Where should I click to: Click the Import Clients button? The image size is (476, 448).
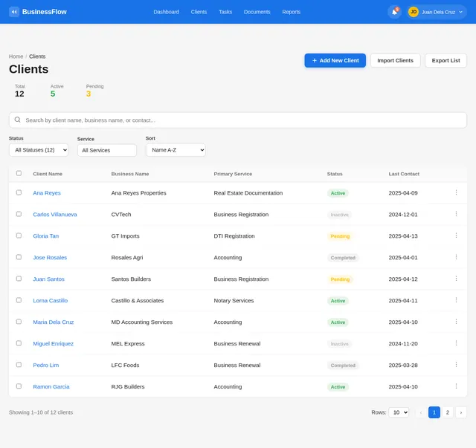[395, 61]
